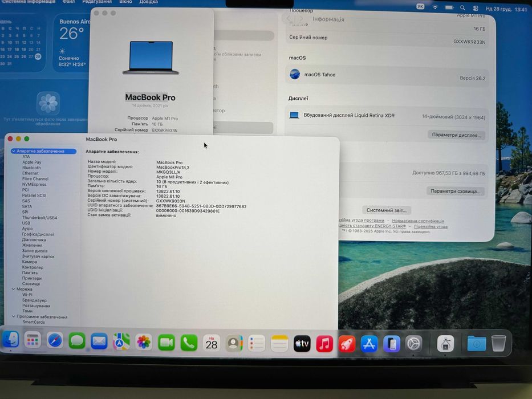Select Wi-Fi under Мережа
The height and width of the screenshot is (399, 532).
point(27,295)
